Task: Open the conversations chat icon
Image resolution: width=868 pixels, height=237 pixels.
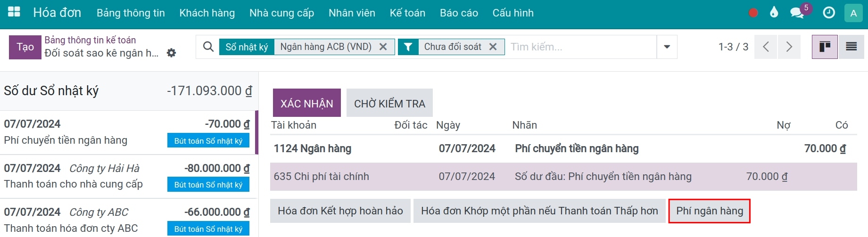Action: [x=797, y=13]
